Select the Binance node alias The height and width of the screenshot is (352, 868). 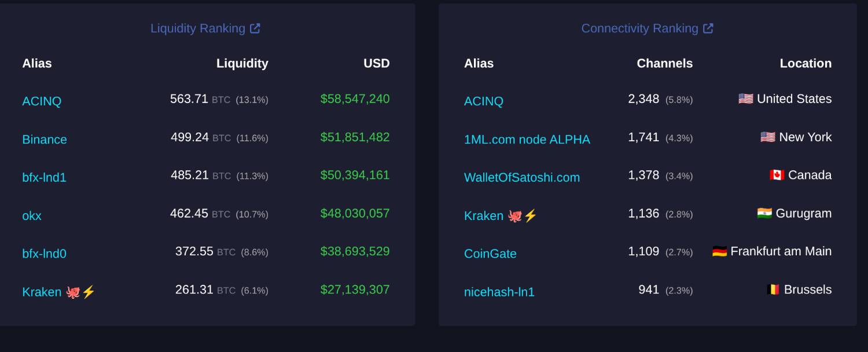tap(45, 140)
